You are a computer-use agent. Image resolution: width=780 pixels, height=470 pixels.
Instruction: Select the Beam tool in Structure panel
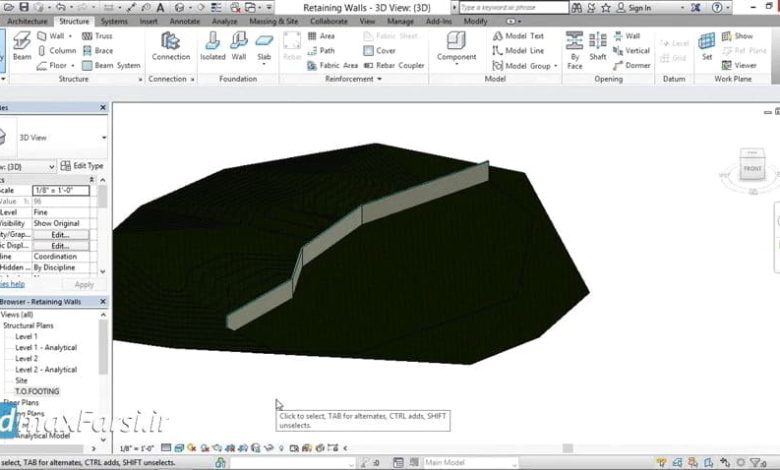pyautogui.click(x=21, y=46)
